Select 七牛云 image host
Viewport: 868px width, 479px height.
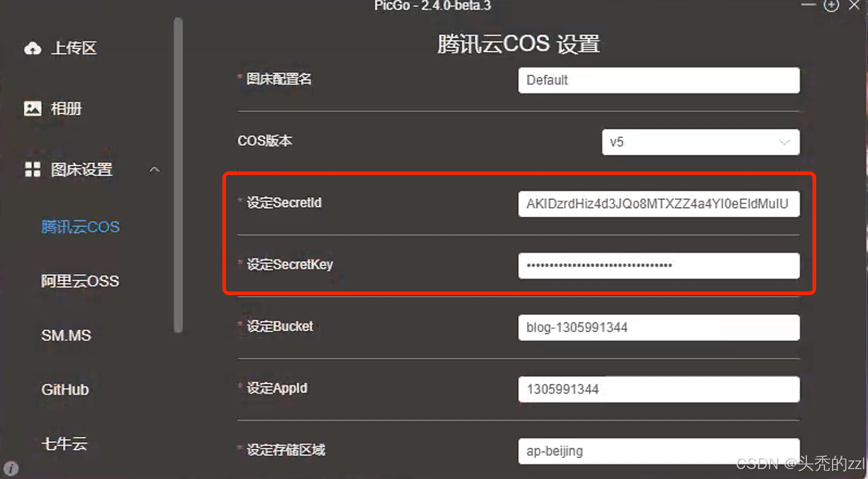(64, 444)
